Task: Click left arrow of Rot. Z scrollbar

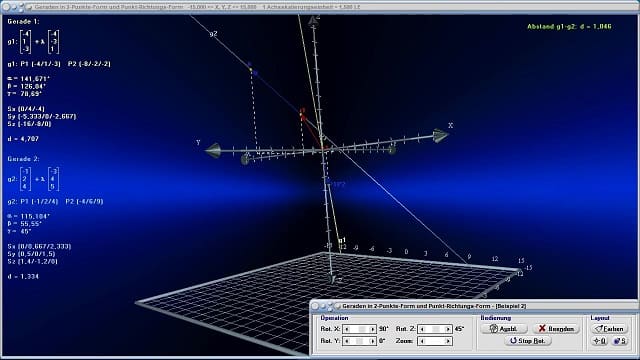Action: point(422,329)
